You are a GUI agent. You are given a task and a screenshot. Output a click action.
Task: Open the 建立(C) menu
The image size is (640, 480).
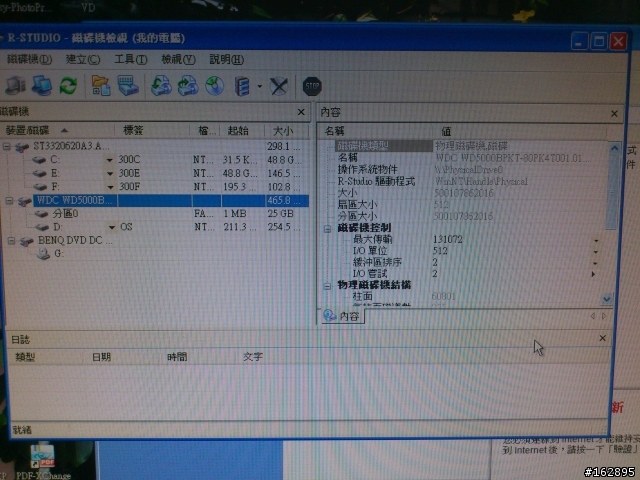pos(83,60)
